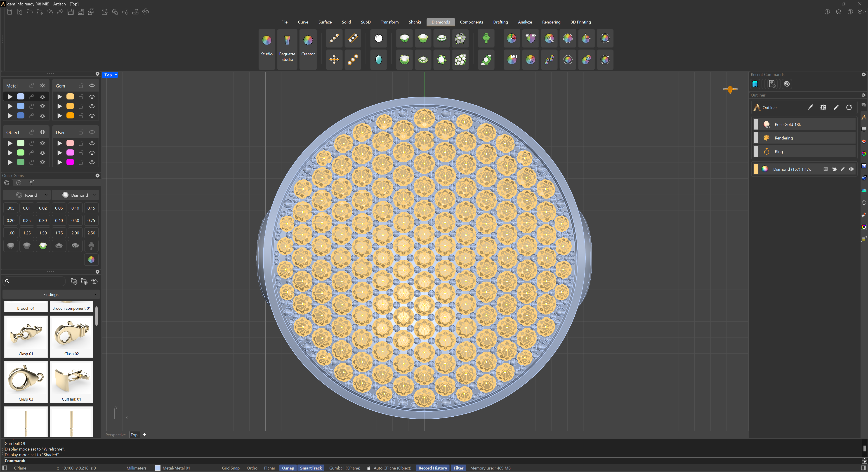This screenshot has height=472, width=868.
Task: Open the Shanks ribbon tab
Action: click(415, 22)
